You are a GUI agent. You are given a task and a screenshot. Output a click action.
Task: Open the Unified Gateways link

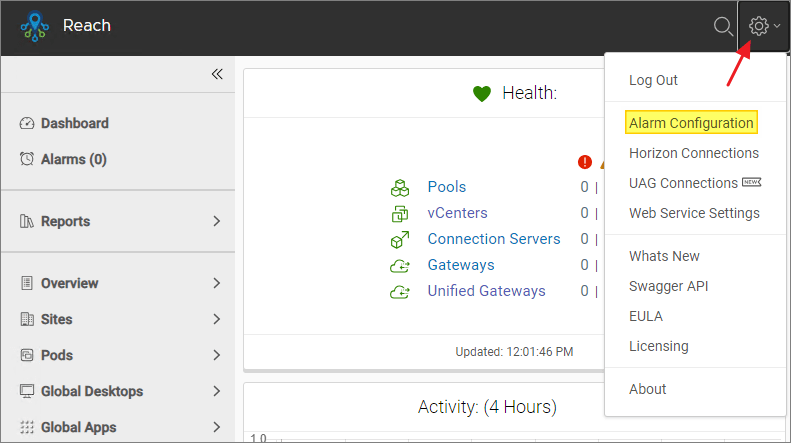pyautogui.click(x=486, y=291)
